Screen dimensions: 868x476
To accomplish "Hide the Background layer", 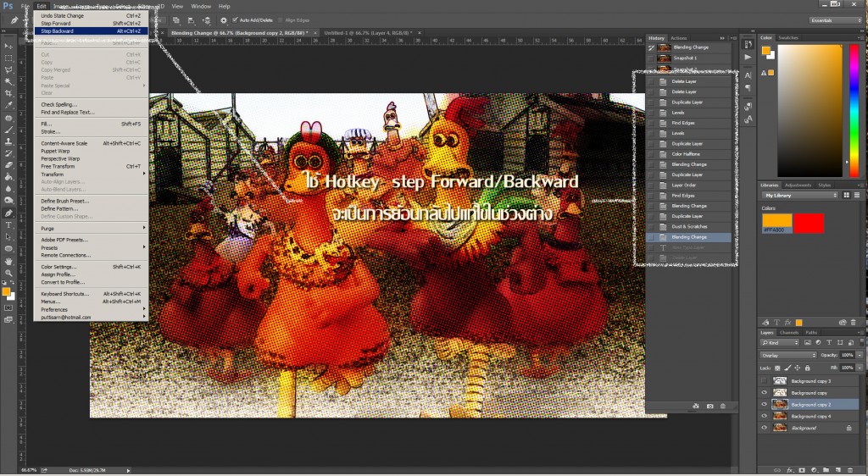I will pos(765,428).
